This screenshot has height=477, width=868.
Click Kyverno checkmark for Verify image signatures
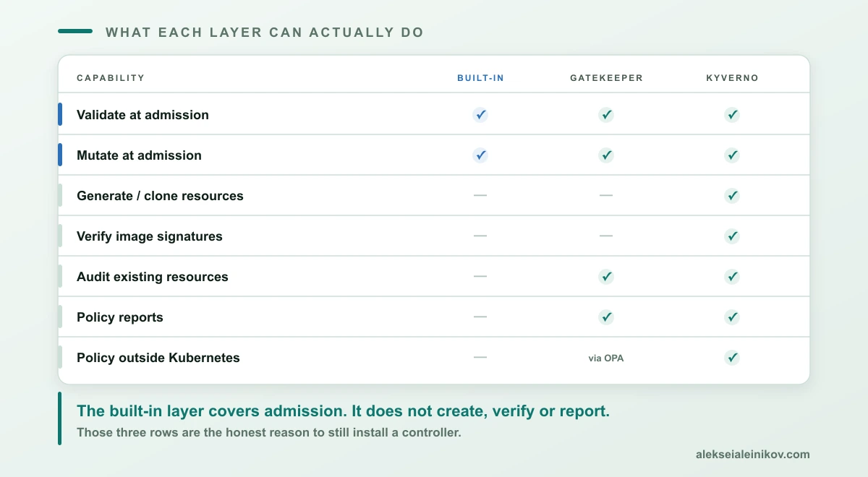pos(732,236)
